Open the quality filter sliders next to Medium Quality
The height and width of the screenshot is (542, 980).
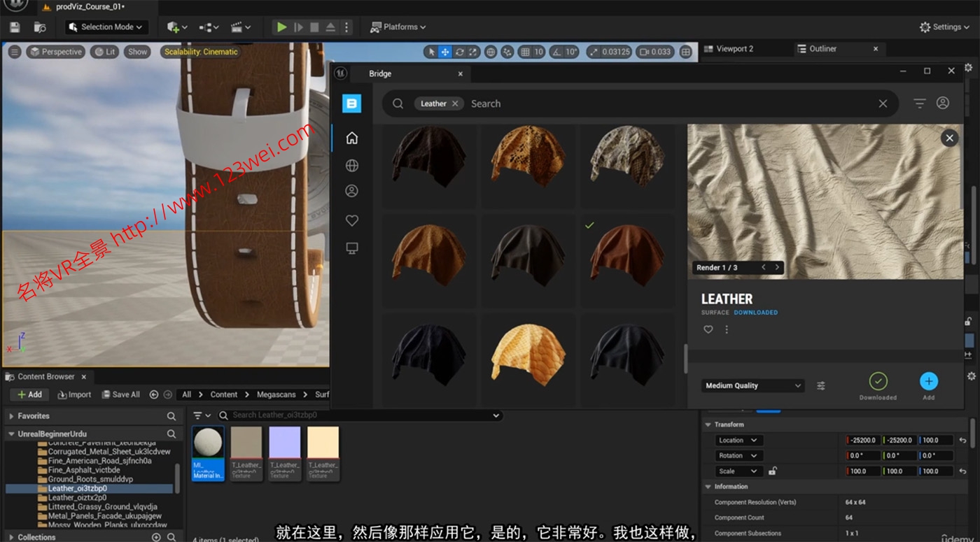coord(821,385)
